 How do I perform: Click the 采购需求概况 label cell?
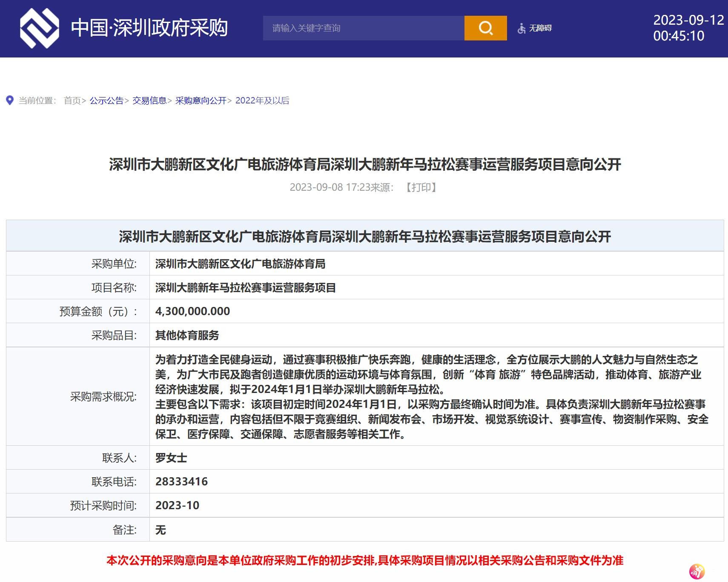[x=78, y=397]
